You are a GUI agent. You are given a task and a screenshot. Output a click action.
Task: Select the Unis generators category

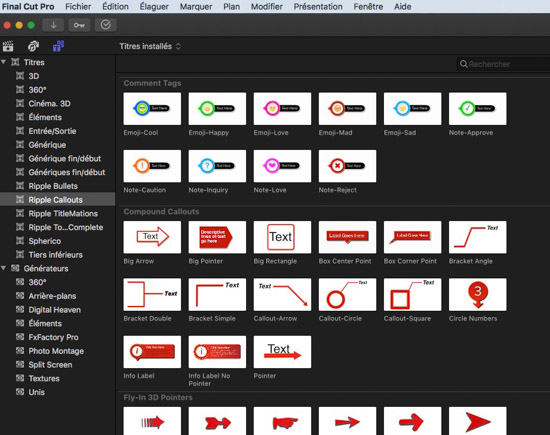coord(58,392)
